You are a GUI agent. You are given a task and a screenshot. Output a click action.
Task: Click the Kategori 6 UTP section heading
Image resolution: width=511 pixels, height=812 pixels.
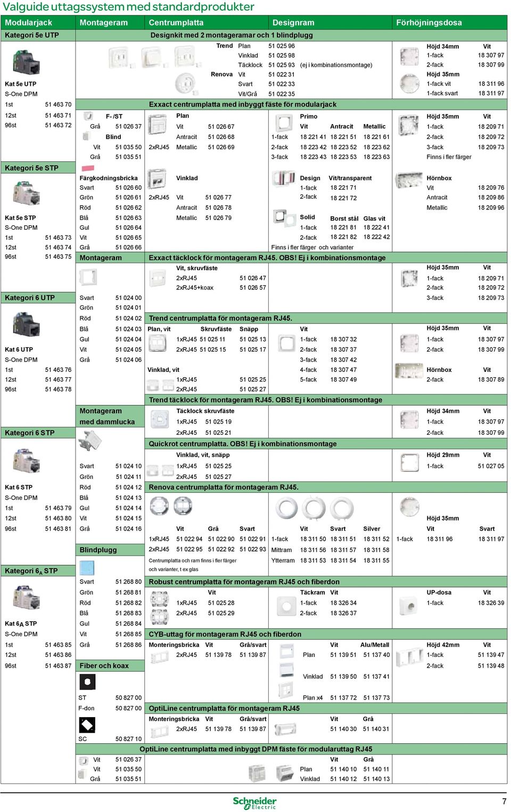(x=30, y=297)
